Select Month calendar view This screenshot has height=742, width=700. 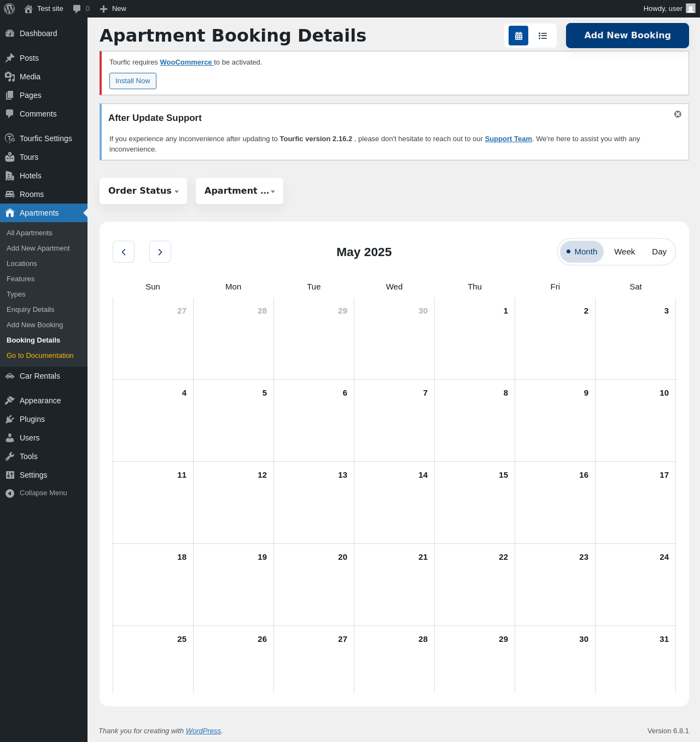(x=582, y=252)
